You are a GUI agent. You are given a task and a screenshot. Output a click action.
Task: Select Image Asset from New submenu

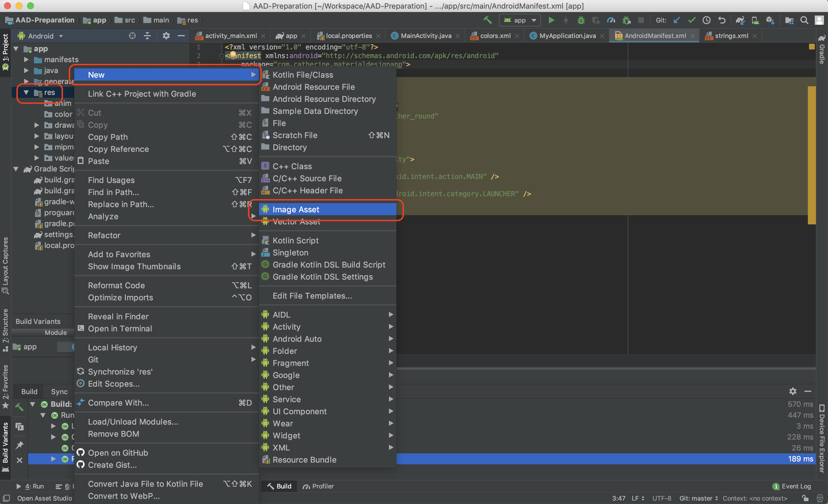pos(296,209)
